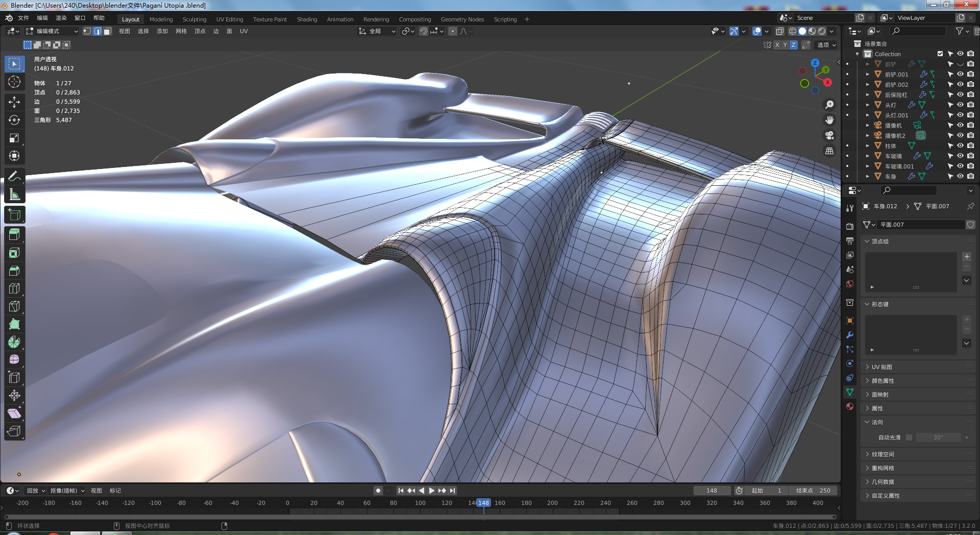Pick the Loop Cut tool

tap(14, 288)
